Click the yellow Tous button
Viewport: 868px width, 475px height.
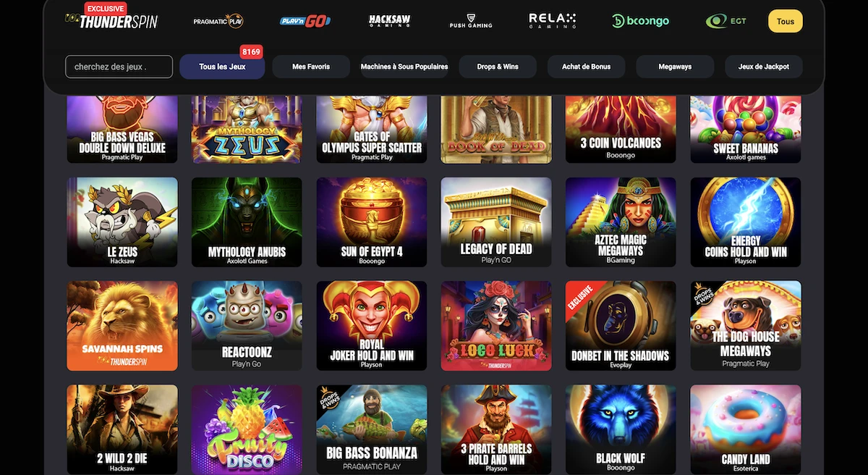[x=786, y=21]
